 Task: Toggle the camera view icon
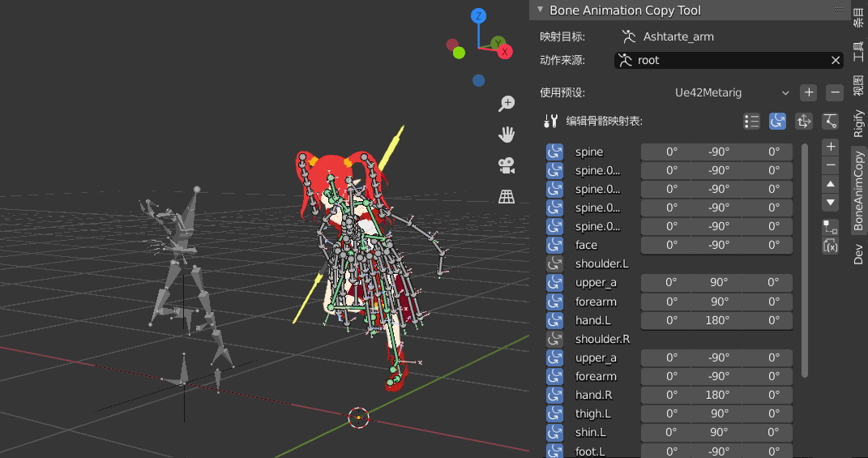pyautogui.click(x=507, y=165)
